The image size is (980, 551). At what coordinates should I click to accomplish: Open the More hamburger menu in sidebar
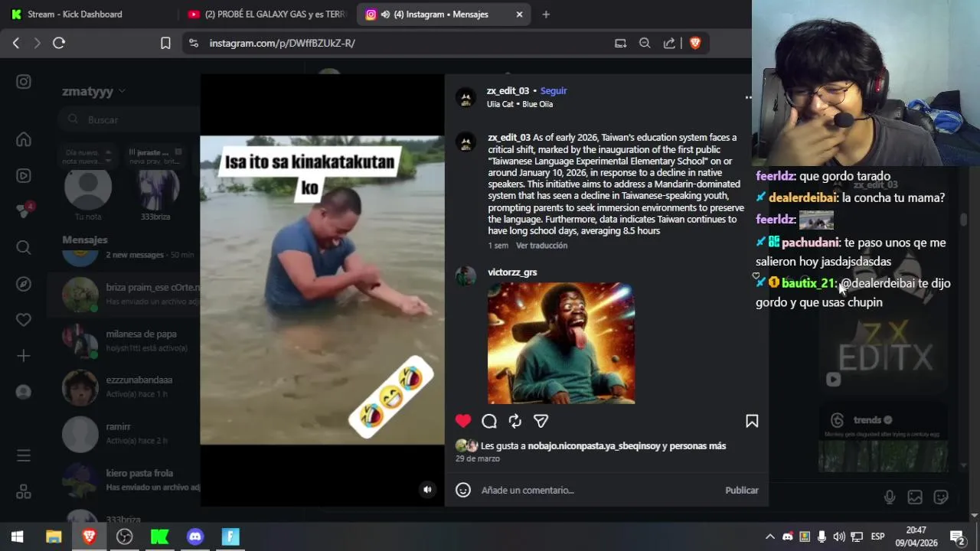tap(24, 455)
